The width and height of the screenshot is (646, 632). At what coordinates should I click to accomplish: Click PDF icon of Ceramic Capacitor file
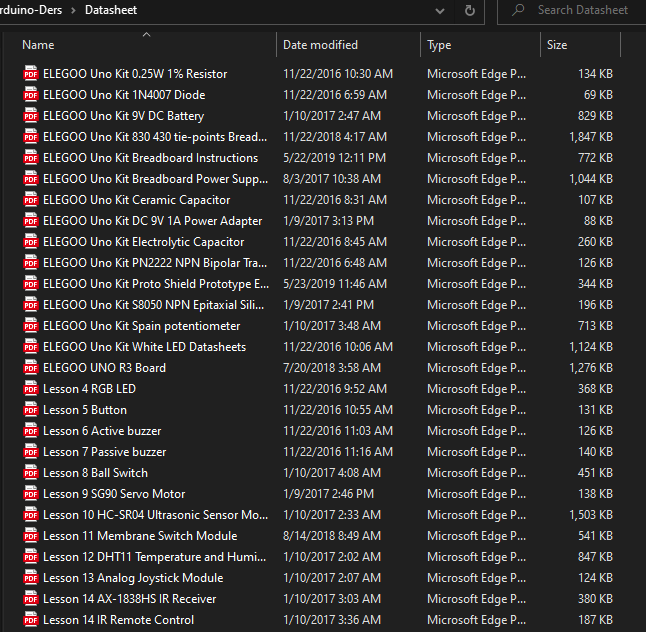pyautogui.click(x=31, y=200)
